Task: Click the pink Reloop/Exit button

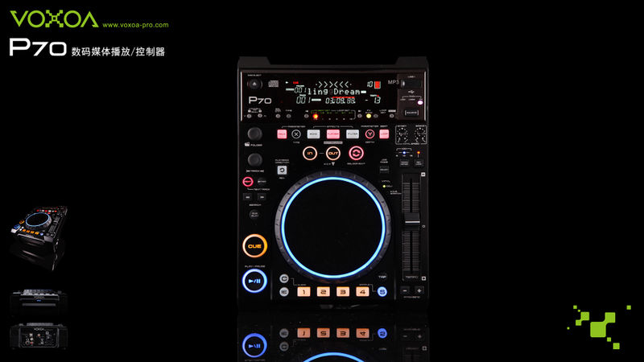Action: 356,153
